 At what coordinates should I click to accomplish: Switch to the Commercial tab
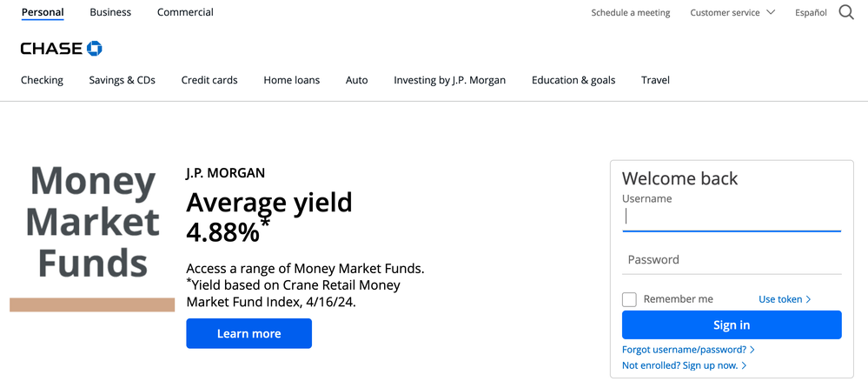[185, 12]
